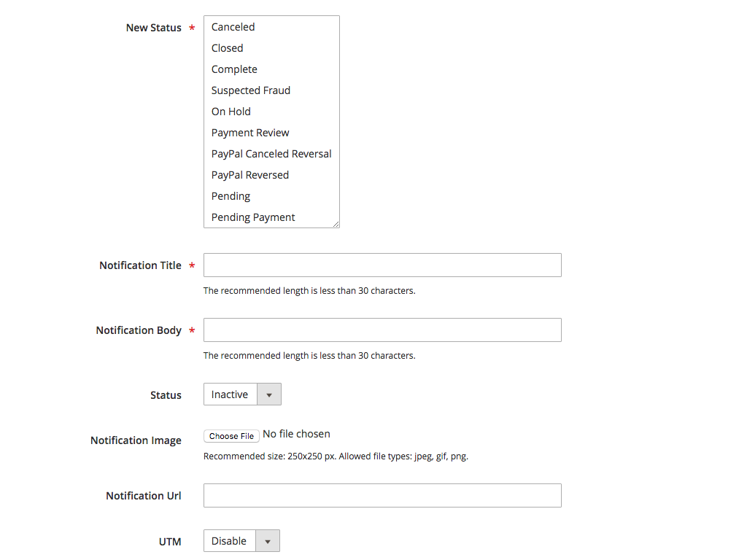Click the Notification Title label
The height and width of the screenshot is (560, 747).
140,265
